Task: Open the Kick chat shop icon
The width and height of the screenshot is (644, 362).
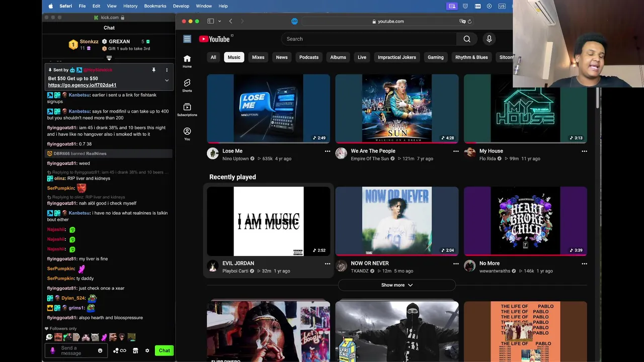Action: 135,350
